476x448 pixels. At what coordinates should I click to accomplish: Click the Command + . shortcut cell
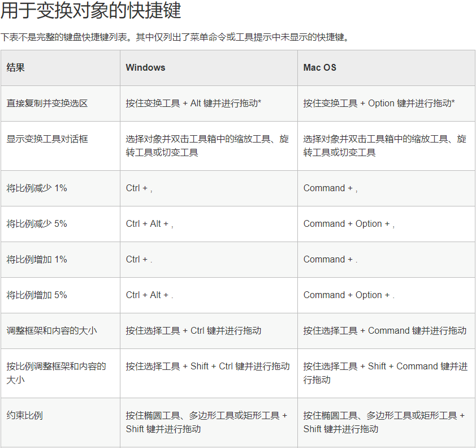386,260
